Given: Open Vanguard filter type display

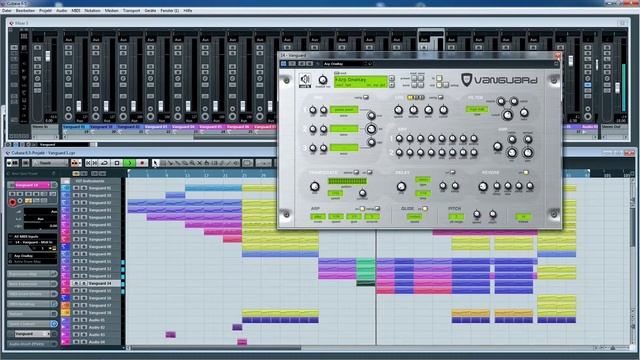Looking at the screenshot, I should tap(477, 109).
